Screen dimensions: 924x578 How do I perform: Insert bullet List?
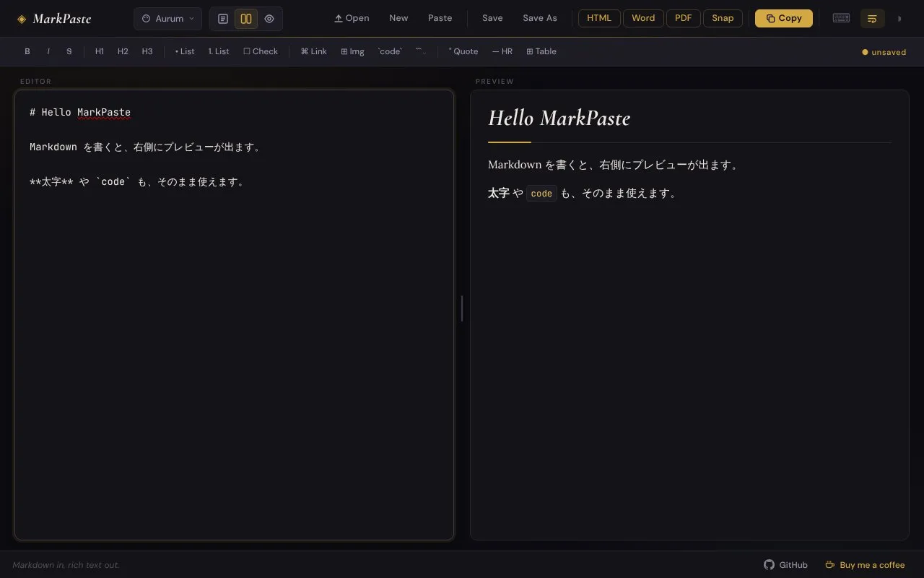(185, 51)
